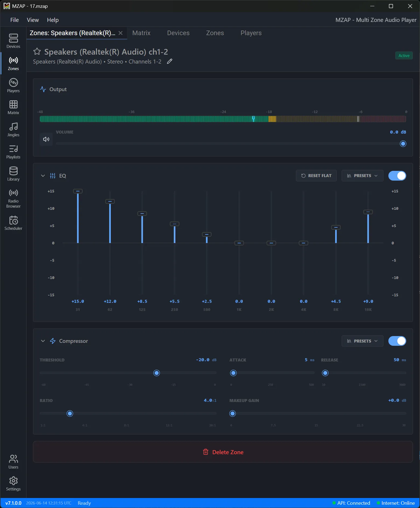Edit zone name with pencil icon
Screen dimensions: 420x508
click(x=169, y=62)
